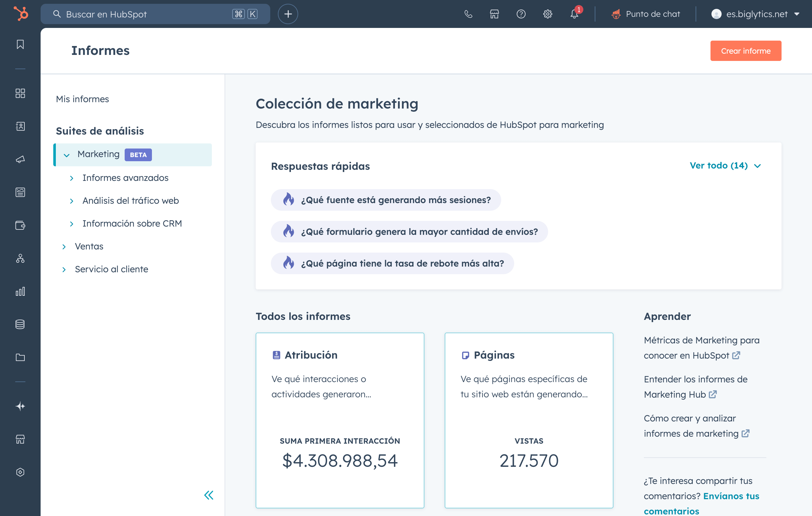Open Content document icon in sidebar
This screenshot has width=812, height=516.
[x=20, y=192]
